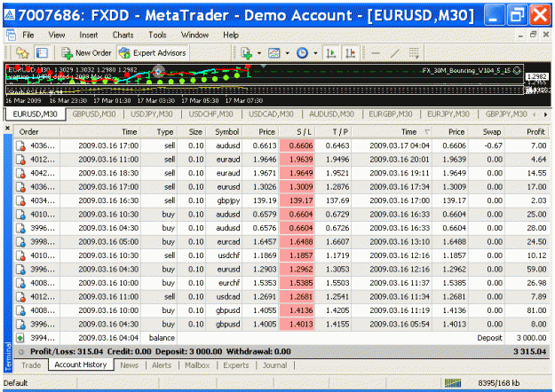The image size is (555, 392).
Task: Click the periodicity clock icon
Action: 302,53
